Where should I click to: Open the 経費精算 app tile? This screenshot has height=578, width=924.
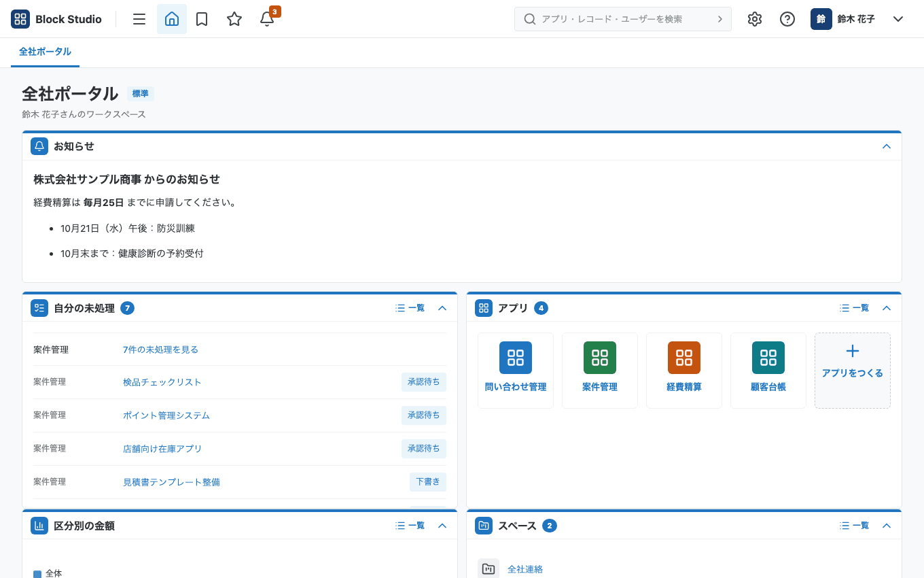pyautogui.click(x=684, y=371)
